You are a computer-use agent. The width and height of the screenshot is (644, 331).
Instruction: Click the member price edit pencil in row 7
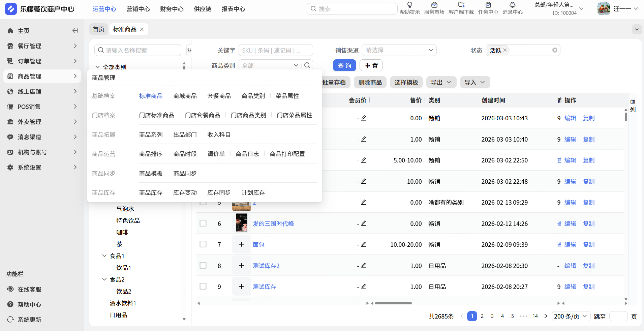(364, 244)
